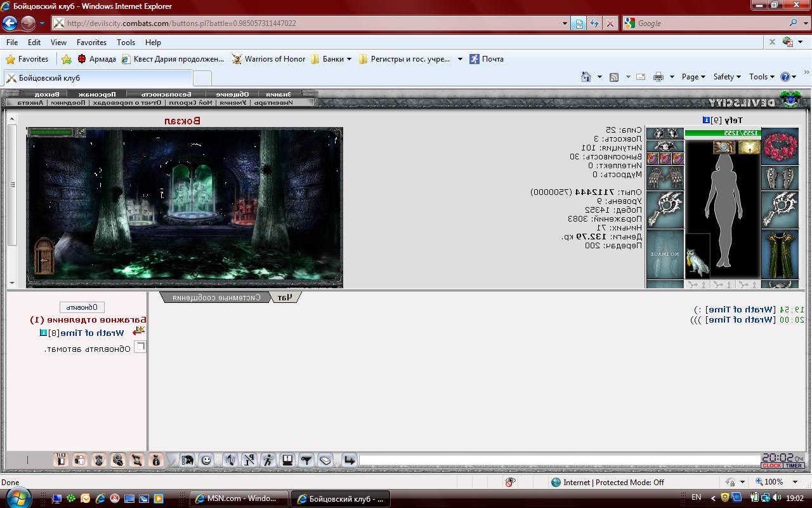Click the chat message input field

click(x=560, y=460)
